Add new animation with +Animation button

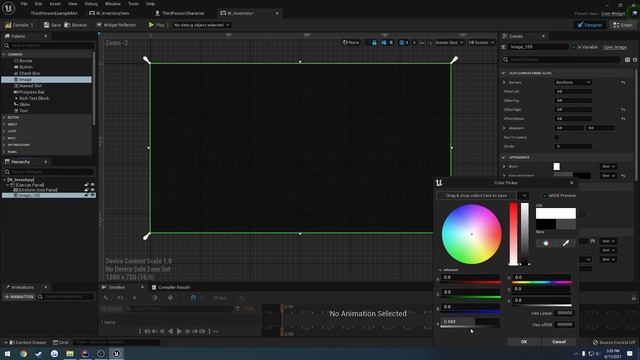(19, 297)
